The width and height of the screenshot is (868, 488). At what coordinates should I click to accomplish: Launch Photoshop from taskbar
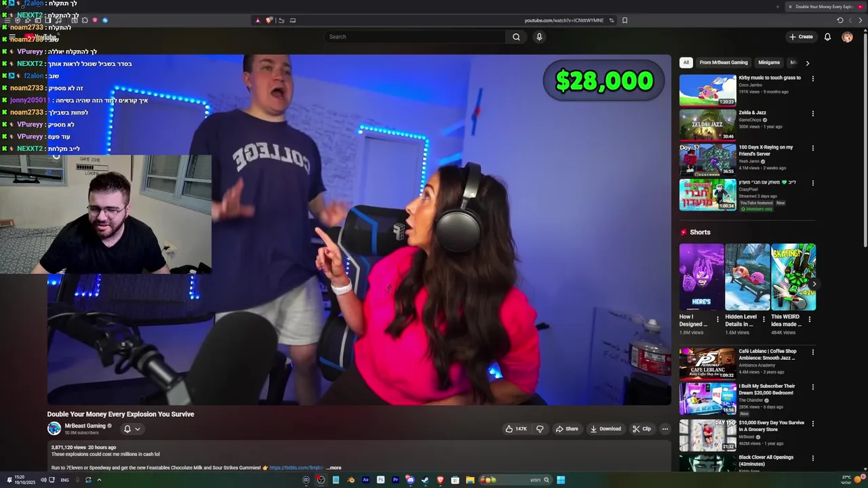click(x=380, y=480)
